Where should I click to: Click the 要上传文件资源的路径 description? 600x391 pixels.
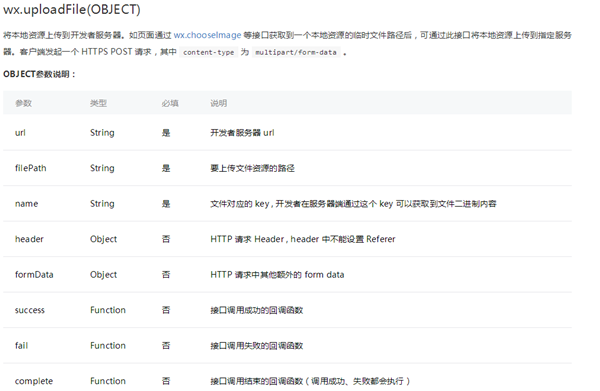[x=253, y=168]
